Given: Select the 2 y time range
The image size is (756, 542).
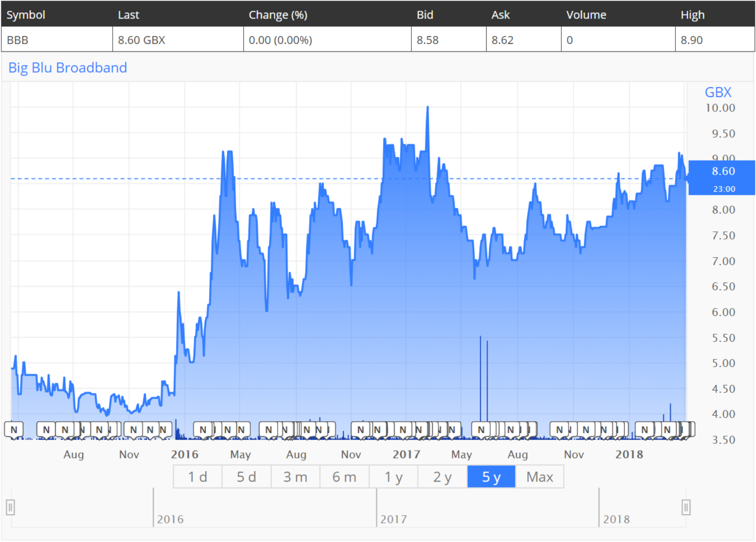Looking at the screenshot, I should pos(442,477).
